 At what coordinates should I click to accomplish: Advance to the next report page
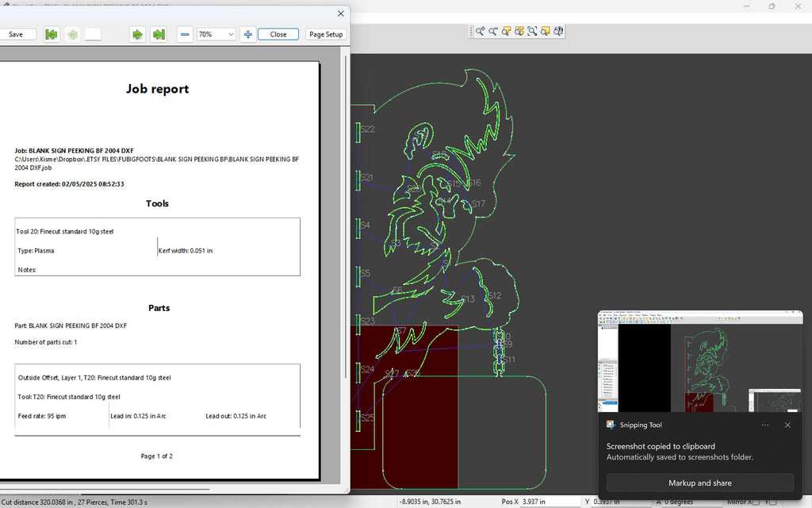[137, 34]
